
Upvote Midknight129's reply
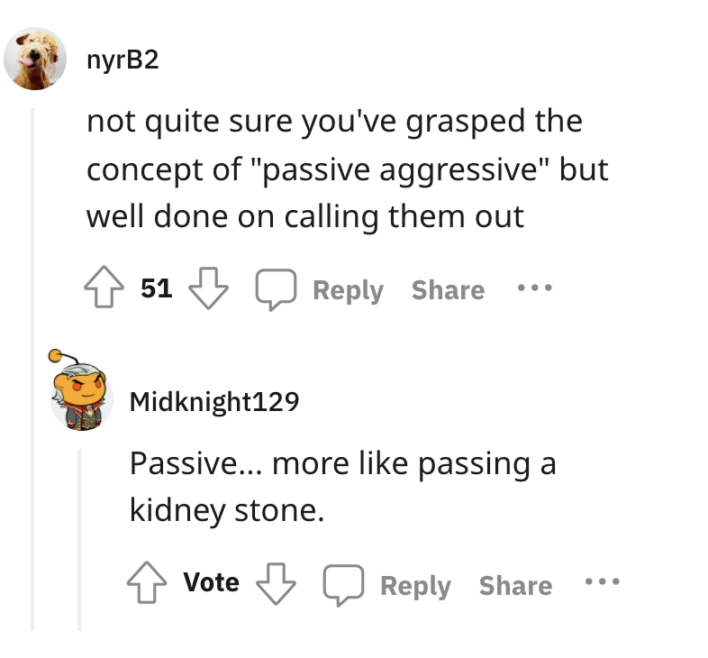pyautogui.click(x=147, y=584)
